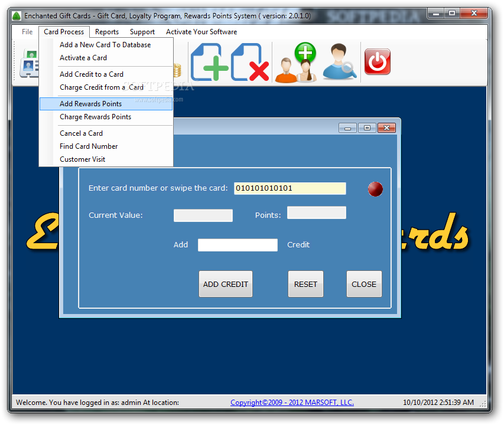Viewport: 504px width, 425px height.
Task: Choose Charge Credit from a Card
Action: click(x=106, y=87)
